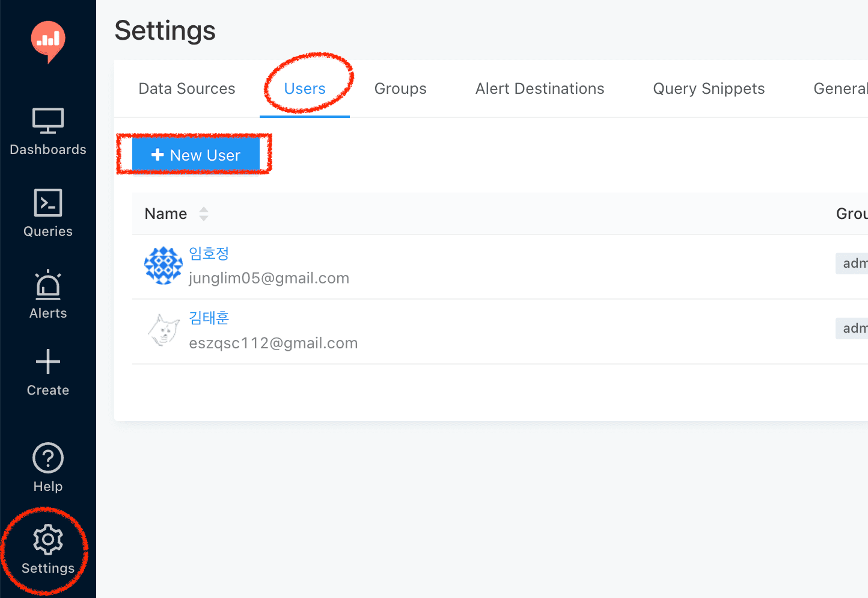Switch to Alert Destinations tab
This screenshot has height=598, width=868.
(x=539, y=88)
